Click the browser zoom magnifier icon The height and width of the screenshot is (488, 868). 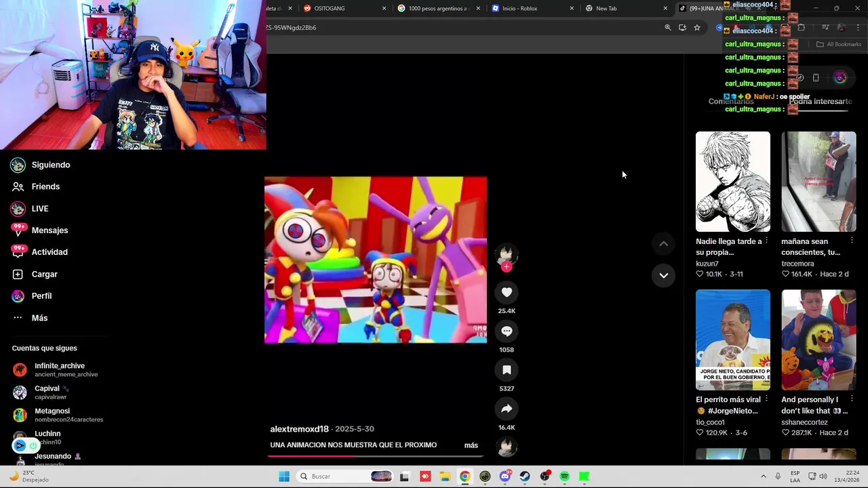(x=668, y=28)
